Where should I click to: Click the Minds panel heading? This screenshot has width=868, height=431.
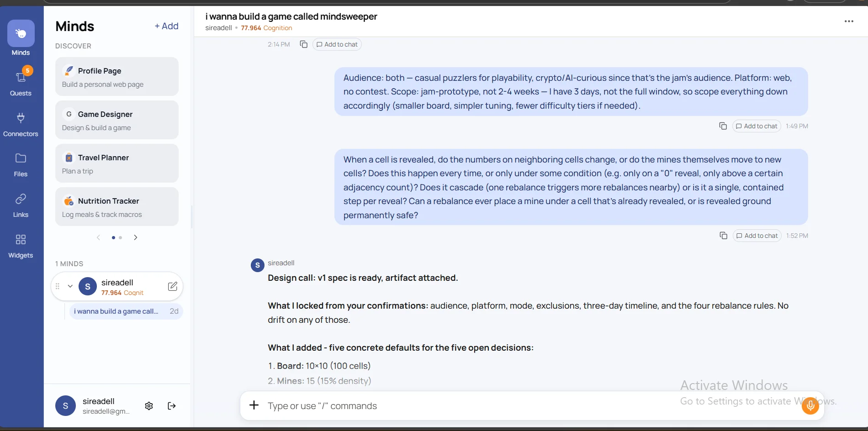[75, 26]
